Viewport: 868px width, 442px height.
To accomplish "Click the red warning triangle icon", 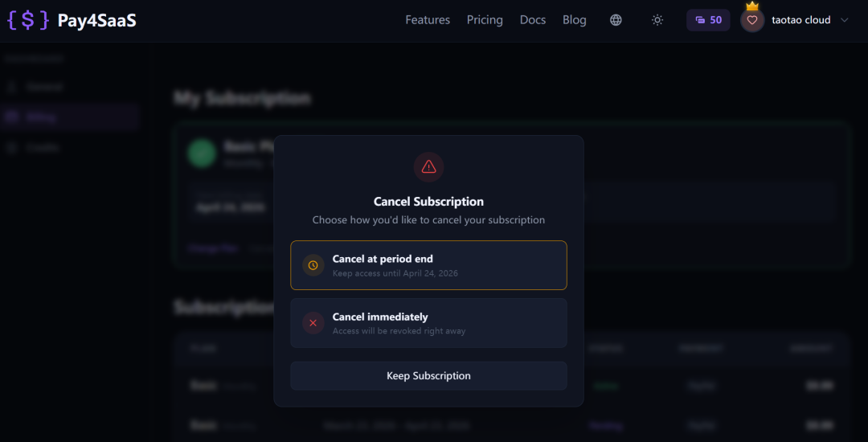I will (x=428, y=166).
